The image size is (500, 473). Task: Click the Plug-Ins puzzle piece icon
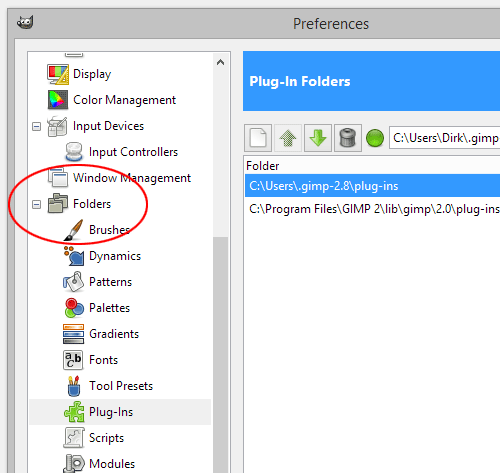74,412
